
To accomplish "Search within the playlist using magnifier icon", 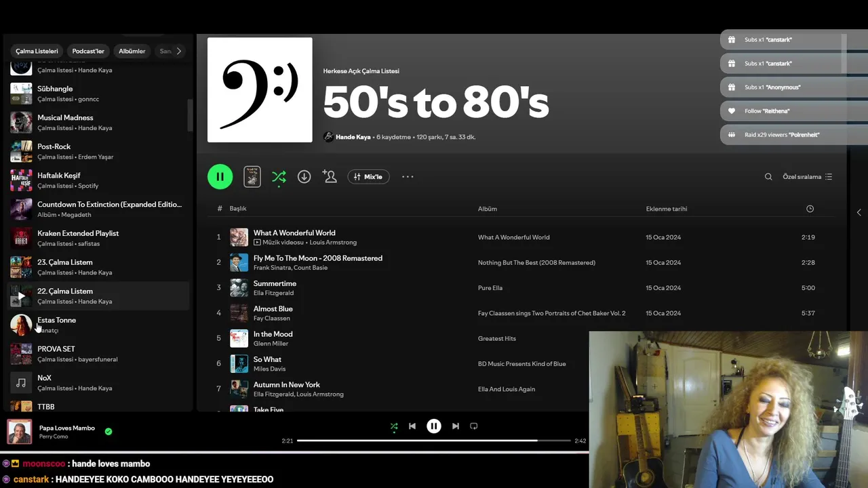I will [x=768, y=177].
